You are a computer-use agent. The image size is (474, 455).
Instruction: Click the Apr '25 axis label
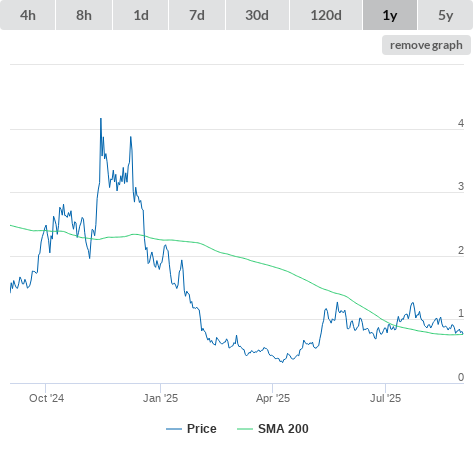click(273, 398)
